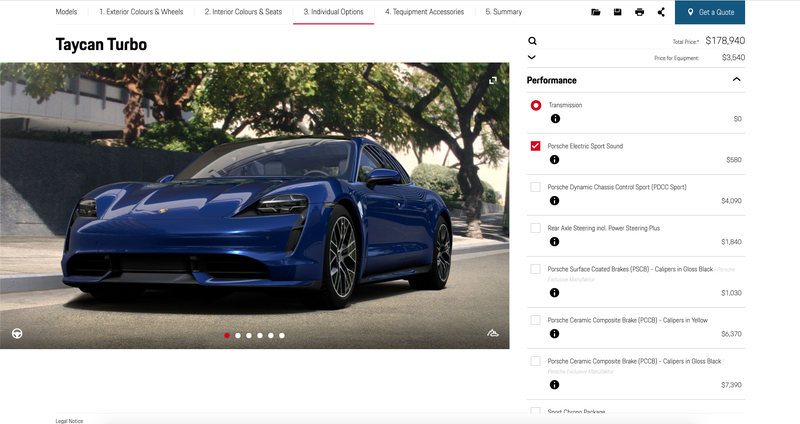Click the search magnifier icon
Viewport: 800px width, 424px height.
click(x=532, y=41)
